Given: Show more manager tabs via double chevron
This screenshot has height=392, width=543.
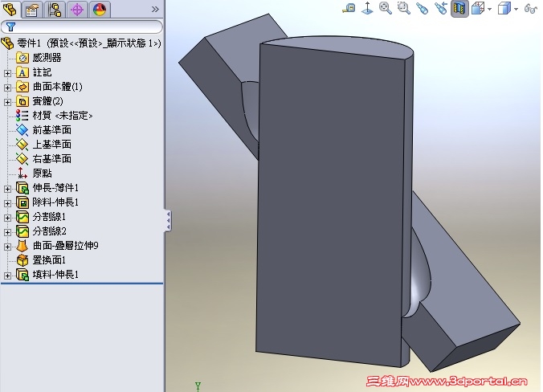Looking at the screenshot, I should tap(155, 10).
